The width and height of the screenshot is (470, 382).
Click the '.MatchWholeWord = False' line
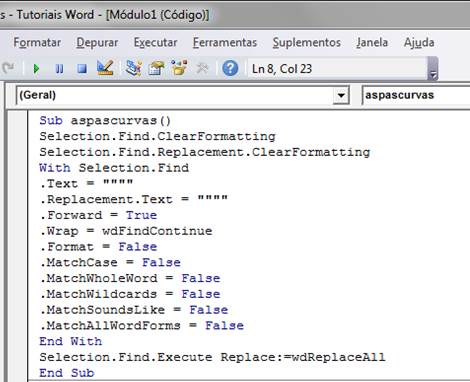(x=130, y=278)
